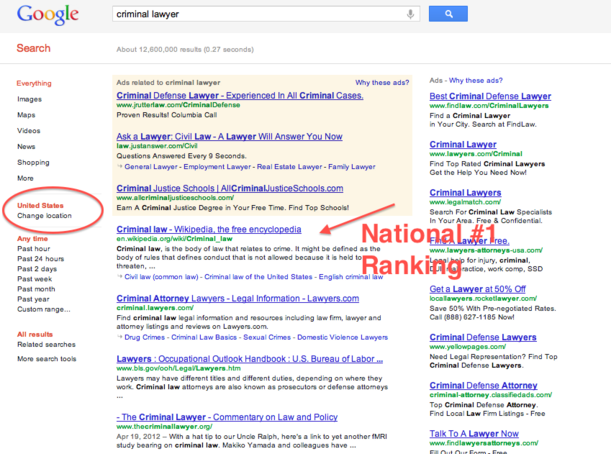Click the Change location link
611x454 pixels.
(x=44, y=216)
